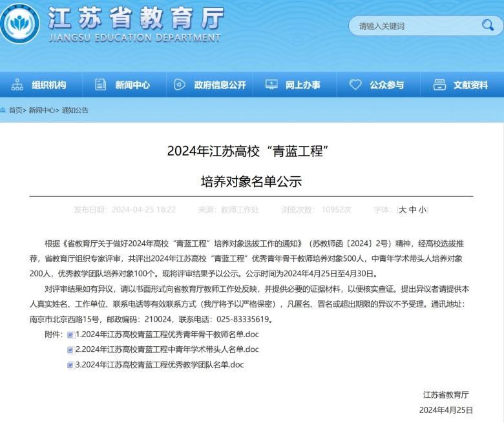Click the 新闻中心 document icon
This screenshot has width=504, height=423.
point(100,85)
